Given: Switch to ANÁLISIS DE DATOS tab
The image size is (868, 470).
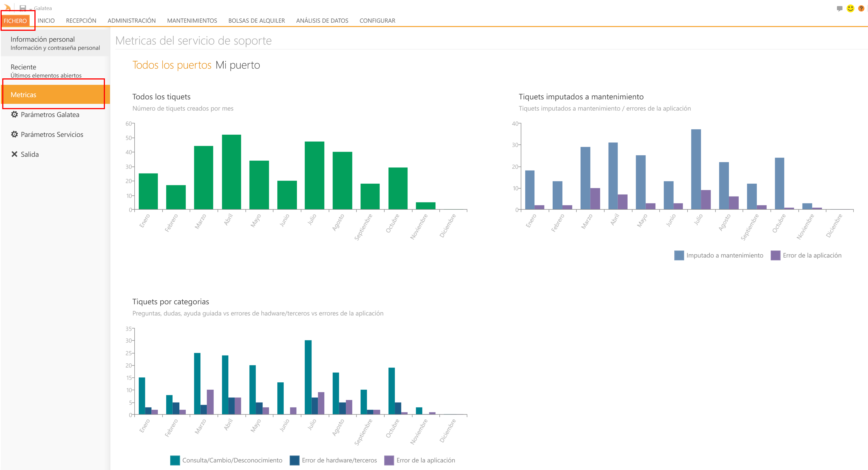Looking at the screenshot, I should [x=322, y=20].
